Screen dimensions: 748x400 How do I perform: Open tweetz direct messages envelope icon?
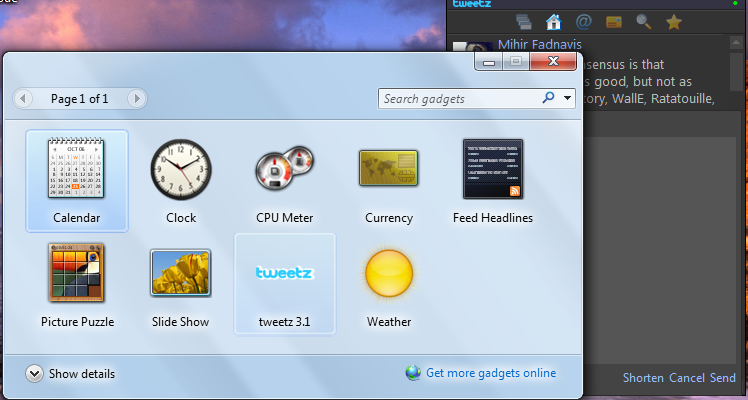(x=613, y=22)
